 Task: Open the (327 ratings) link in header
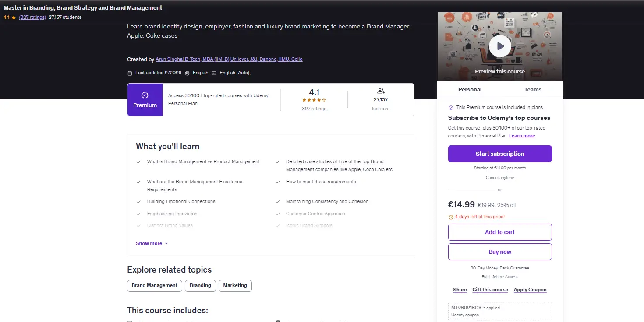click(x=32, y=17)
